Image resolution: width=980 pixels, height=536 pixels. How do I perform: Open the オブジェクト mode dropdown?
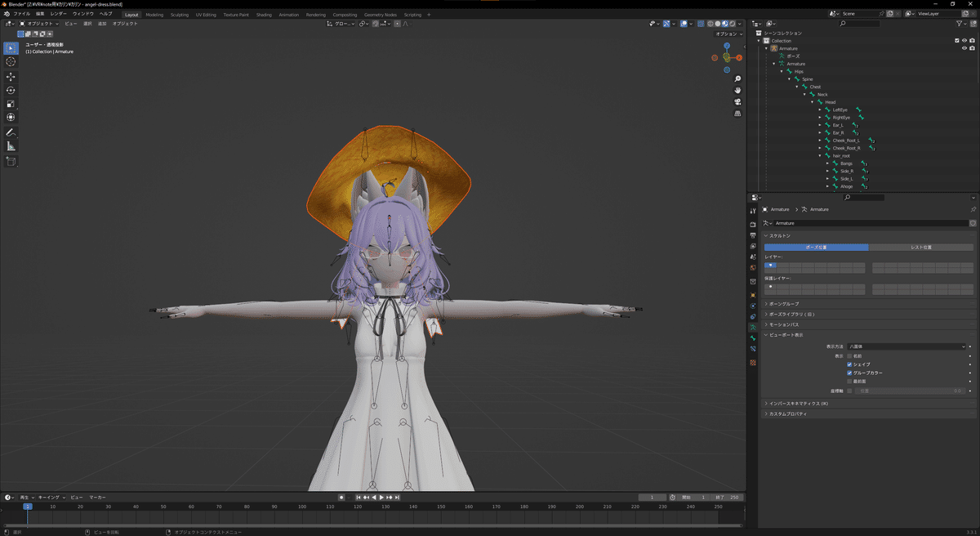point(38,24)
